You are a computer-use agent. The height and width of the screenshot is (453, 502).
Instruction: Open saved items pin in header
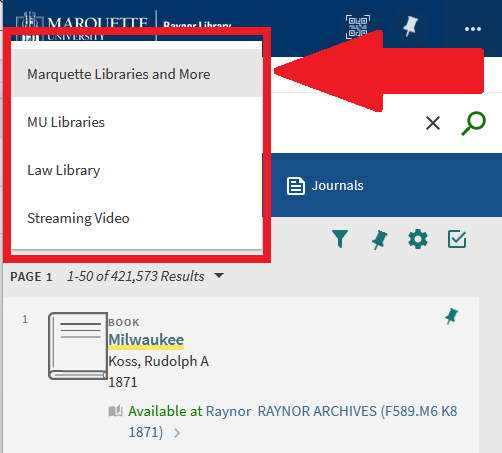click(410, 27)
